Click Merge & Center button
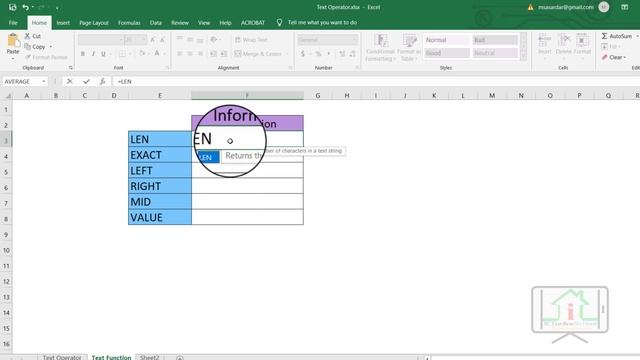 (x=258, y=54)
